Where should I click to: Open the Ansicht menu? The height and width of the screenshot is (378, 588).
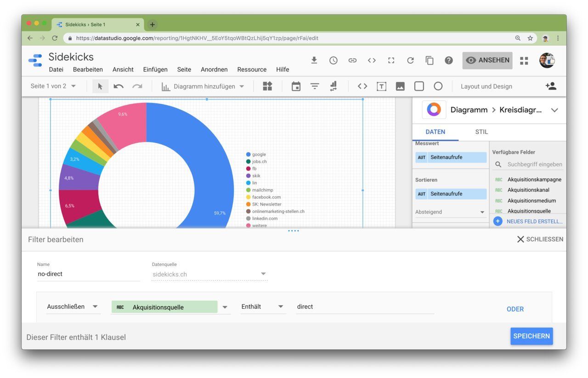click(x=123, y=69)
